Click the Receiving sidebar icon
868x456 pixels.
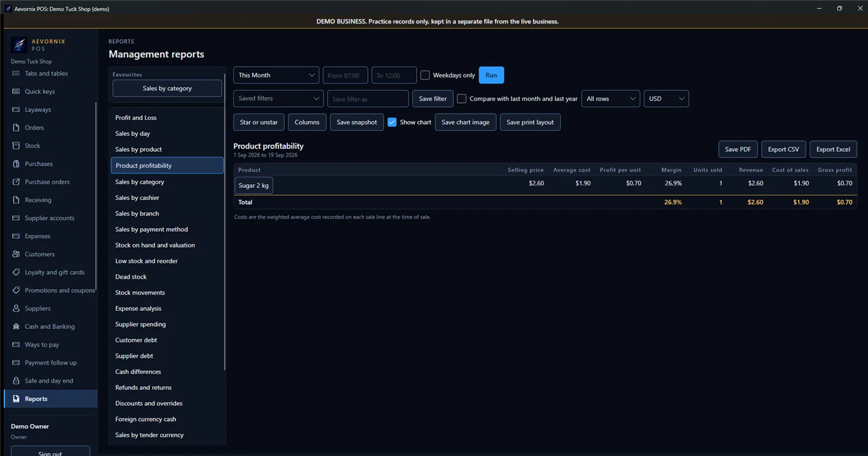tap(16, 200)
